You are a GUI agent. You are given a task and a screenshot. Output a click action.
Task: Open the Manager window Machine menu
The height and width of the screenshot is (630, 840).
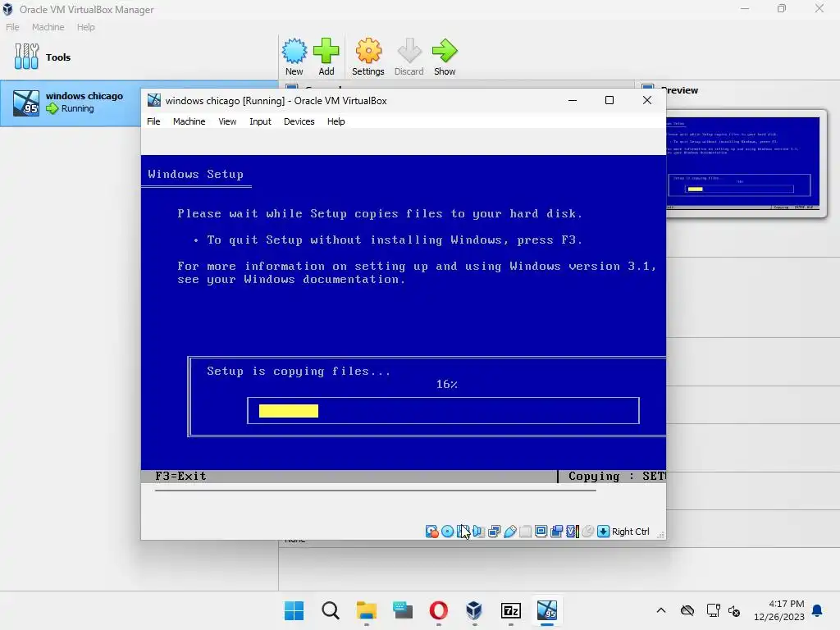pyautogui.click(x=48, y=27)
